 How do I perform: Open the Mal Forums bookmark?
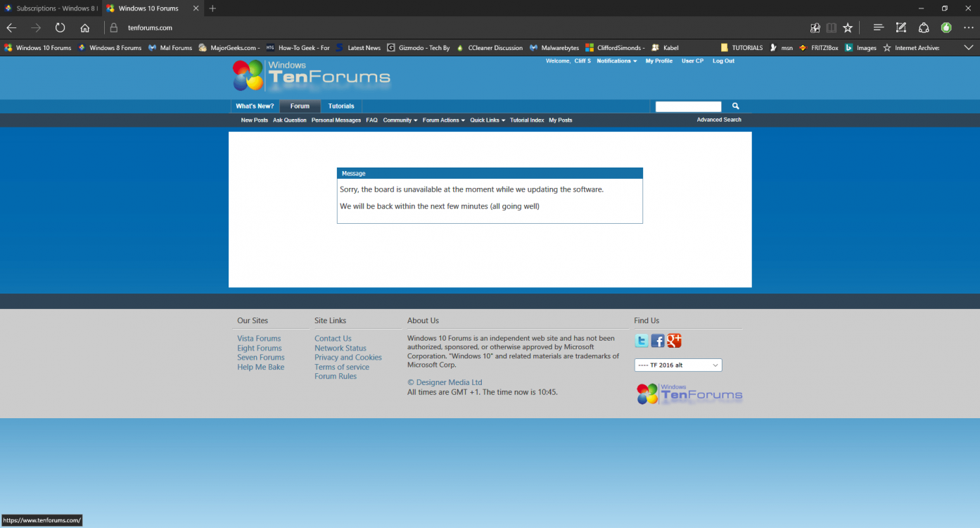170,48
